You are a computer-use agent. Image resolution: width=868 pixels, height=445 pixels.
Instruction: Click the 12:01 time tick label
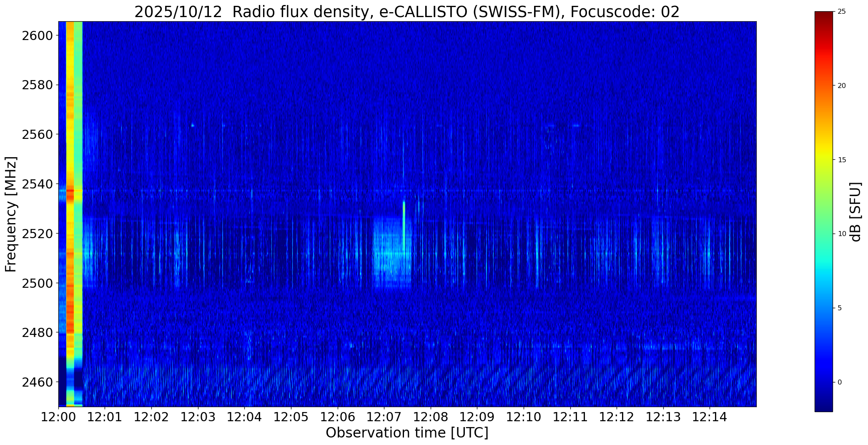(x=105, y=417)
